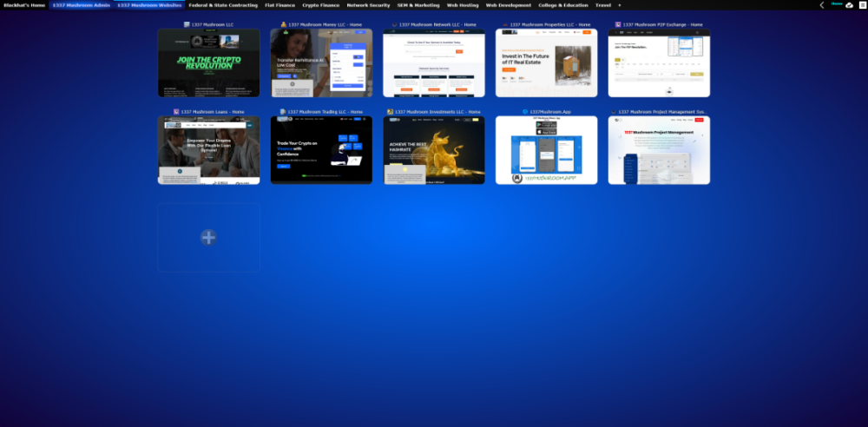Open the Crypto Finance tab
This screenshot has height=427, width=868.
[x=321, y=5]
